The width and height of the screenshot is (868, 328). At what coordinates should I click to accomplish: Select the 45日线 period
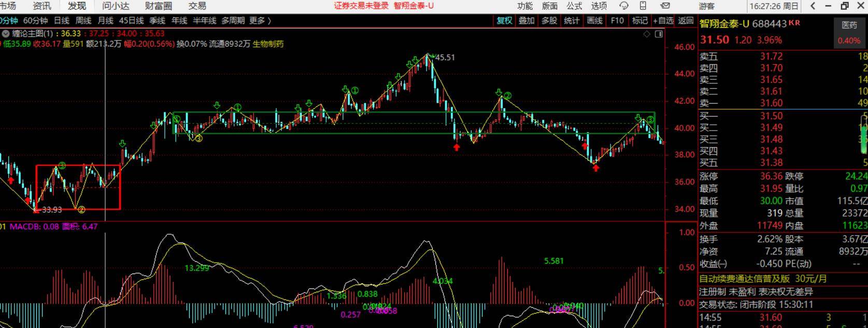131,21
